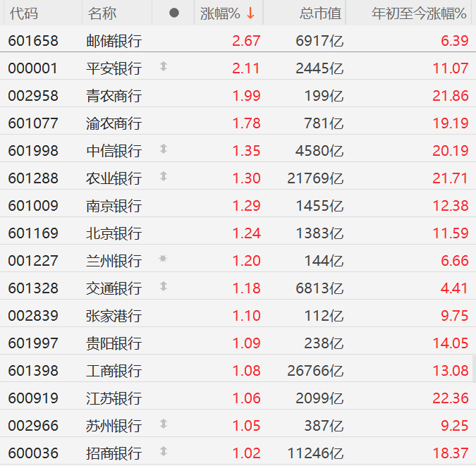The height and width of the screenshot is (466, 476).
Task: Sort by the 总市值 column header
Action: pos(321,13)
